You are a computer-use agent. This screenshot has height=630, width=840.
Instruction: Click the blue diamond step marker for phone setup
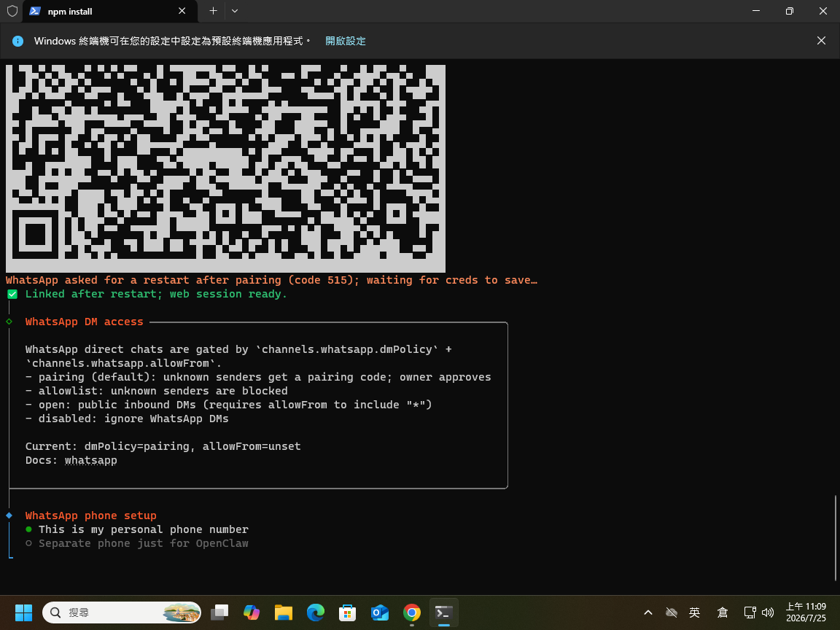(x=9, y=516)
